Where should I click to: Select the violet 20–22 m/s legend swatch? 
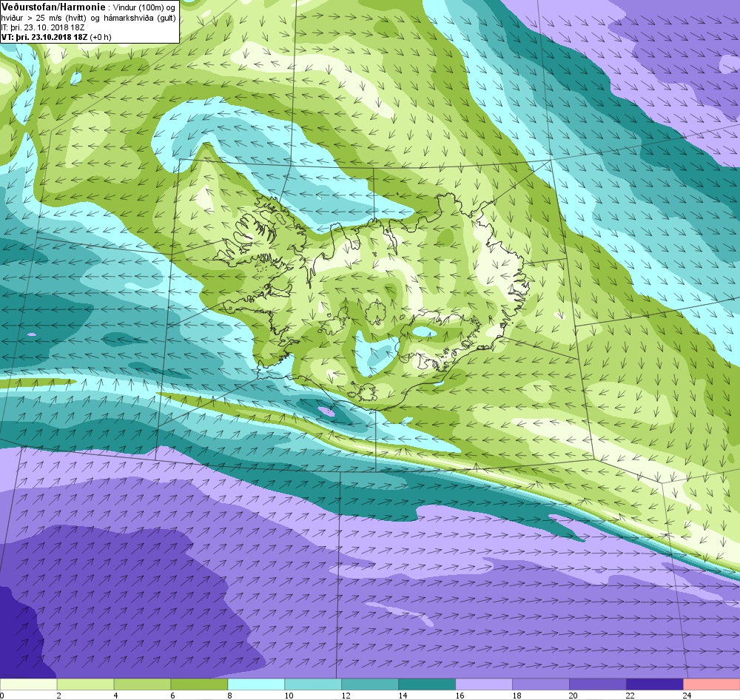click(x=597, y=685)
